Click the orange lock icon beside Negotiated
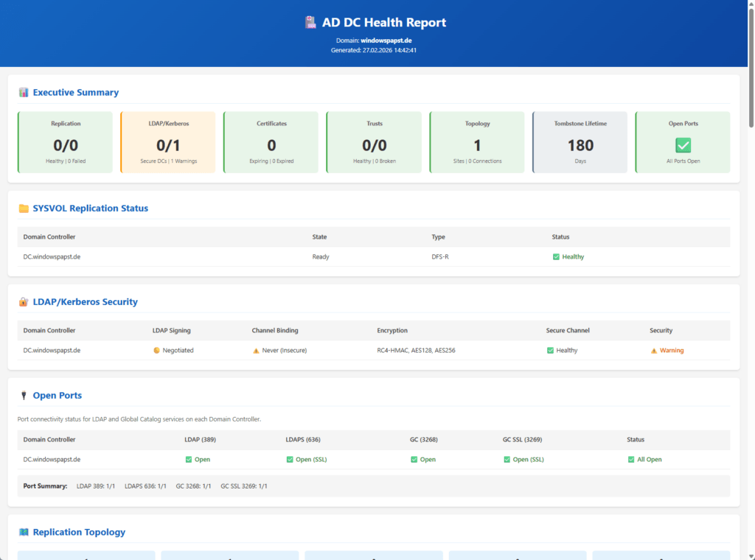The height and width of the screenshot is (560, 755). 155,349
